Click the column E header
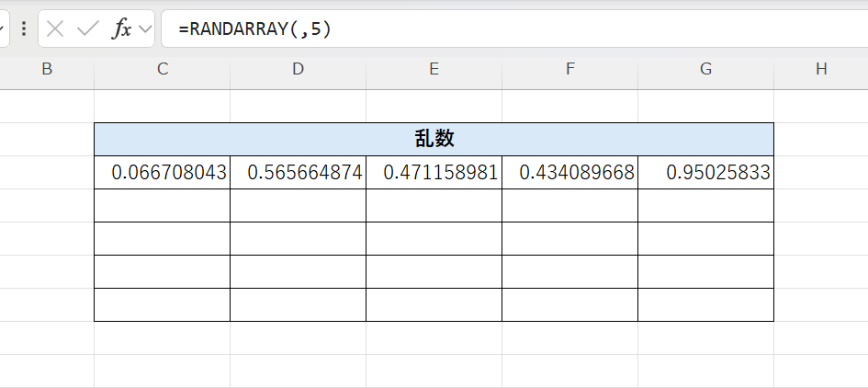 click(434, 69)
